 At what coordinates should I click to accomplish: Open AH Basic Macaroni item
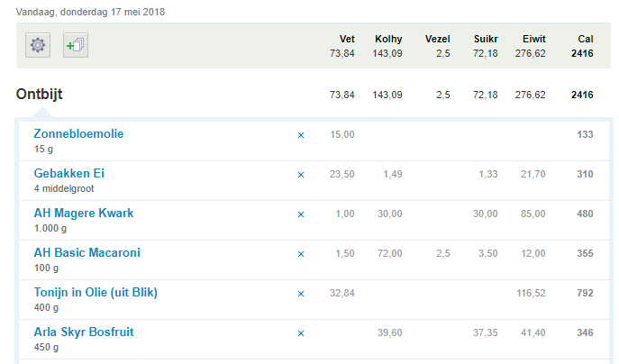click(x=86, y=253)
